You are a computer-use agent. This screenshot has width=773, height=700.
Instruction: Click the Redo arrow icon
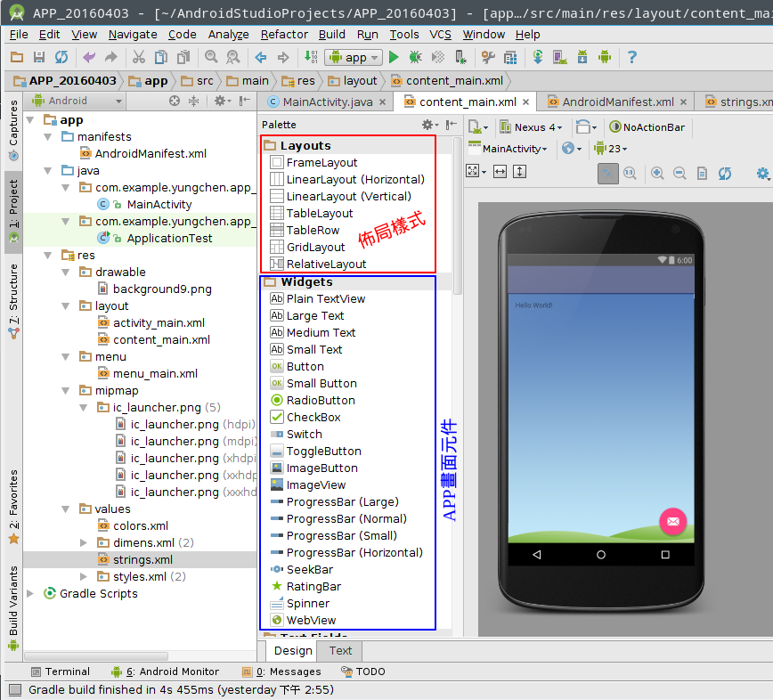point(111,57)
